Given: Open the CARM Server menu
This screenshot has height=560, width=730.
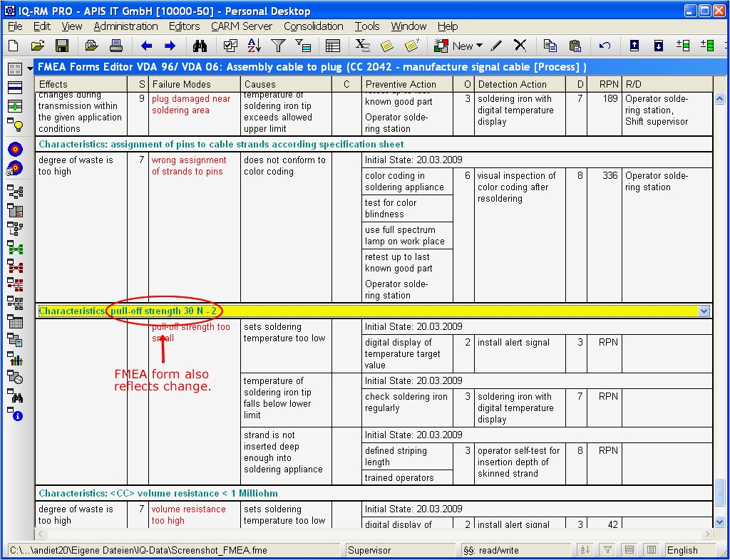Looking at the screenshot, I should [242, 26].
